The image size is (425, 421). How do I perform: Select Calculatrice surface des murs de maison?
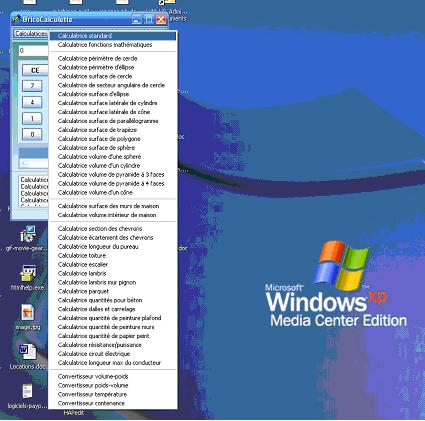click(113, 206)
